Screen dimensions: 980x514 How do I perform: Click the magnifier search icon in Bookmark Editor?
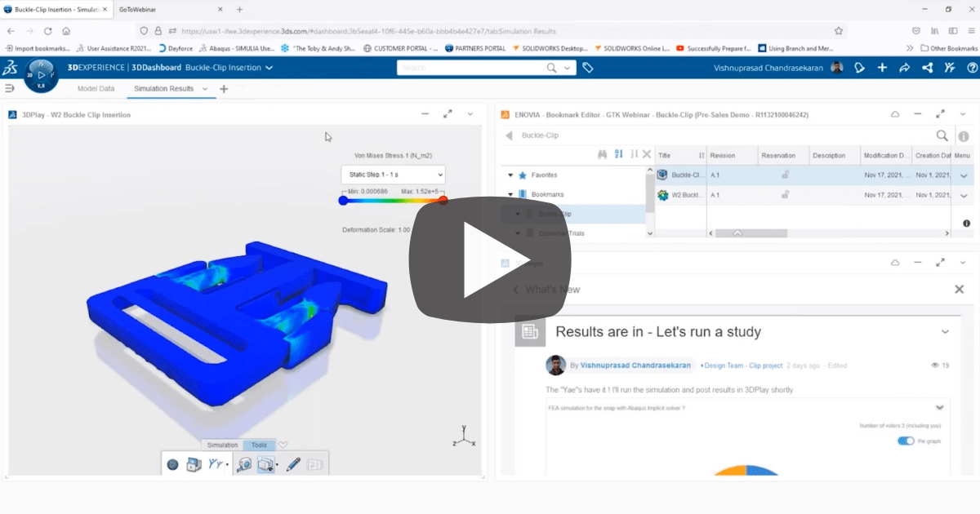pos(942,136)
